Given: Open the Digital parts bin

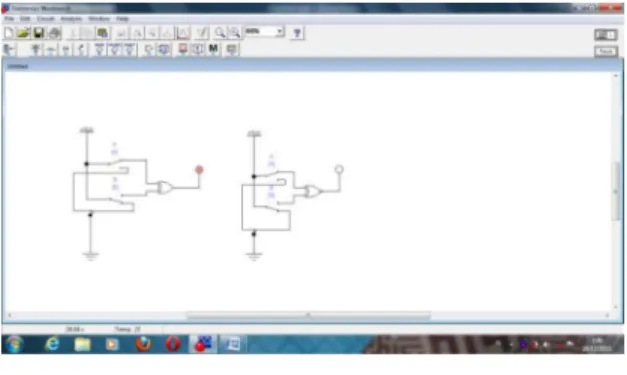Looking at the screenshot, I should coord(164,50).
